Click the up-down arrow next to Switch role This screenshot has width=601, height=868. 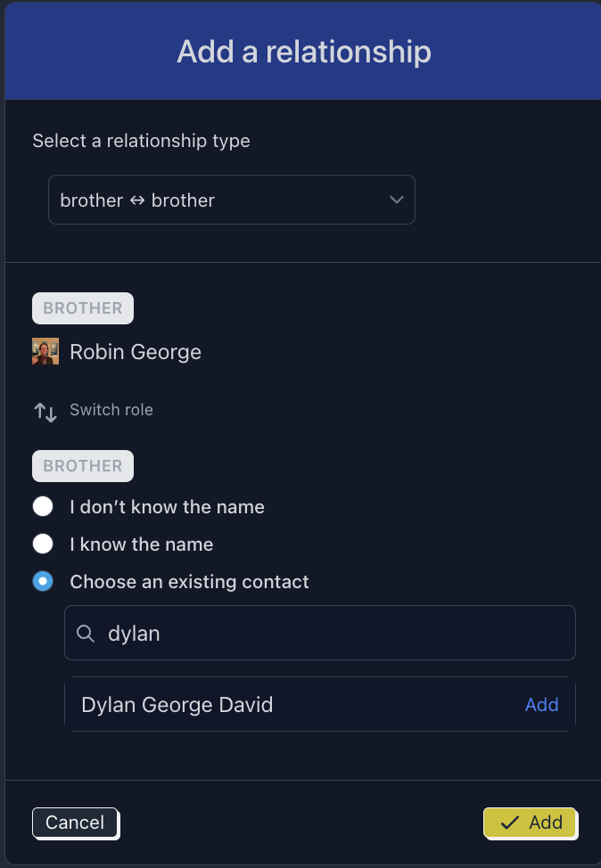coord(45,411)
